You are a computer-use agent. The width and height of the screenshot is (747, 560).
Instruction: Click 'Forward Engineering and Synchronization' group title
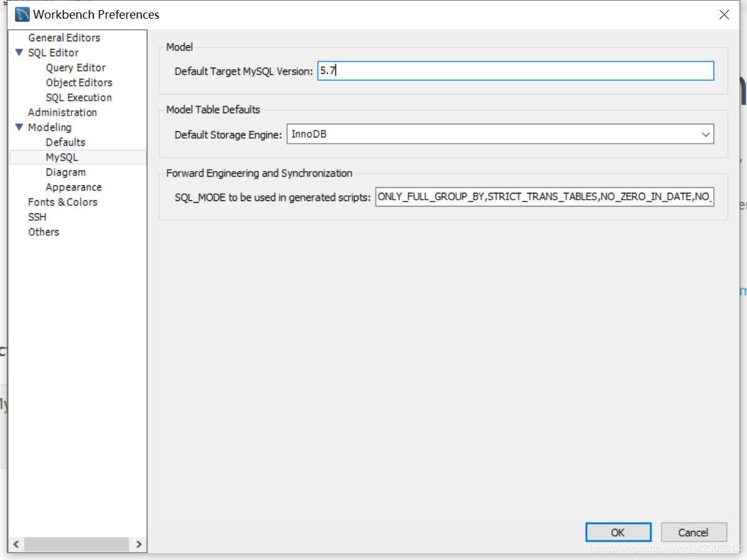[259, 174]
